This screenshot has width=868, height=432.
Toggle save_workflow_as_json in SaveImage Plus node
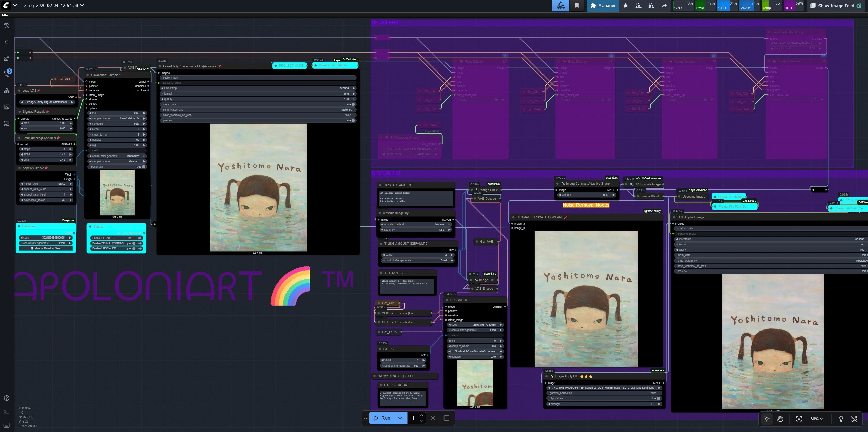pyautogui.click(x=258, y=115)
